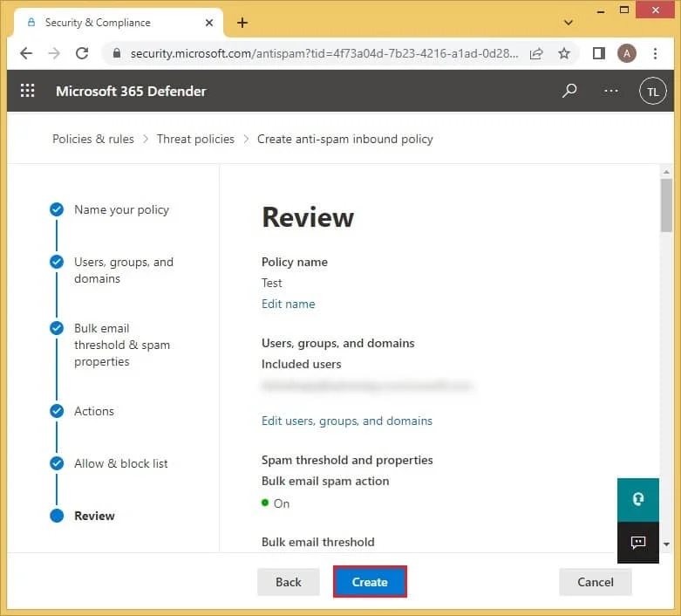
Task: Open the Chrome profile avatar A
Action: click(626, 53)
